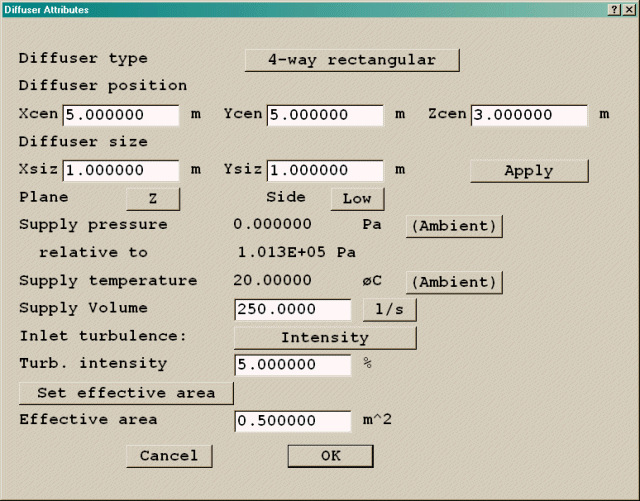Toggle the Plane Z button

click(153, 199)
